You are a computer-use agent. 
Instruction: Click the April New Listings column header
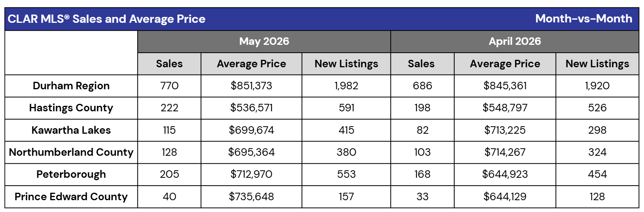[x=597, y=64]
